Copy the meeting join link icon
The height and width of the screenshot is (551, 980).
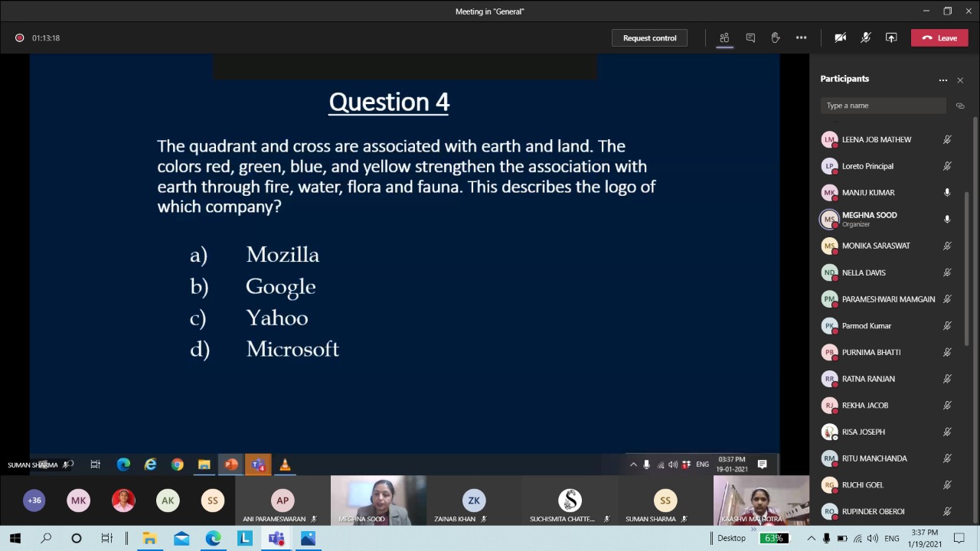[x=960, y=106]
